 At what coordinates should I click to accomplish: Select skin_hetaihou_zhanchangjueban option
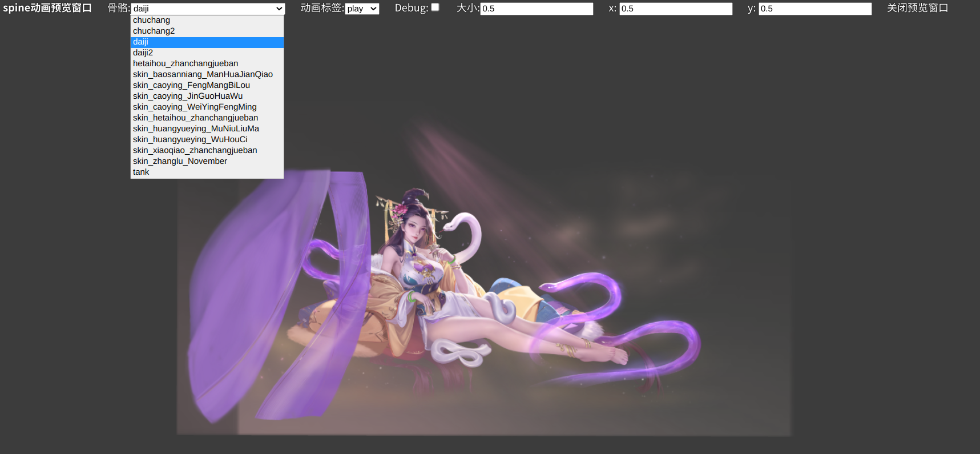coord(207,118)
